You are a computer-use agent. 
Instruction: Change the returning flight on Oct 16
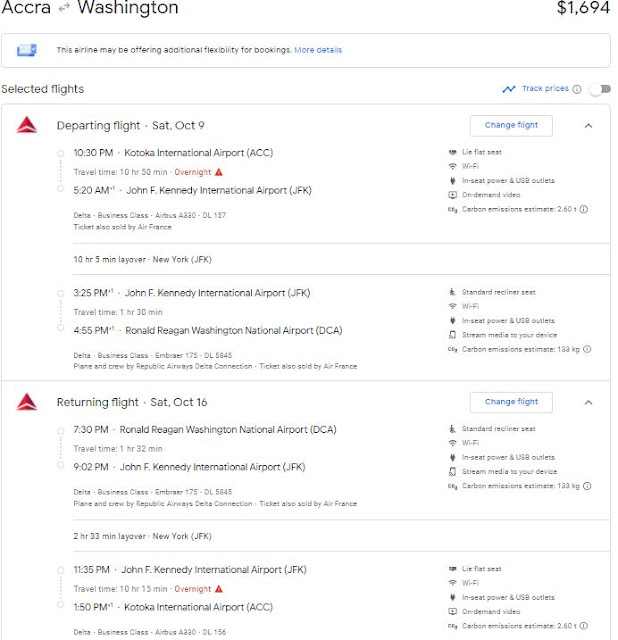511,402
